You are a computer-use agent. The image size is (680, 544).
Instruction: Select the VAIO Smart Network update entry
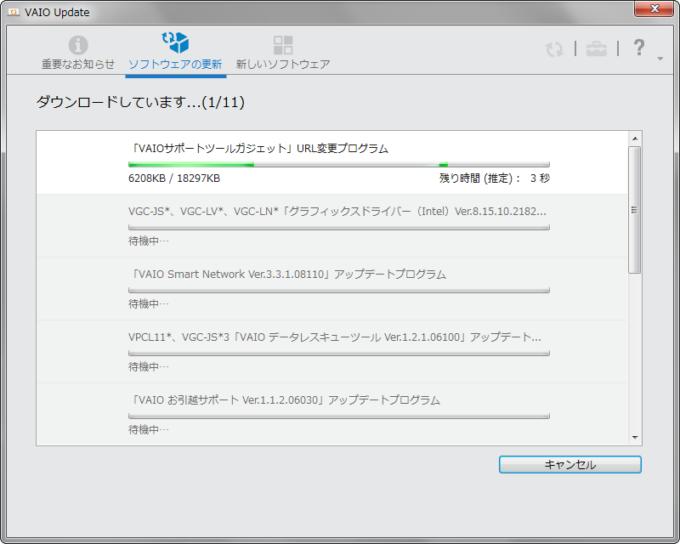288,274
